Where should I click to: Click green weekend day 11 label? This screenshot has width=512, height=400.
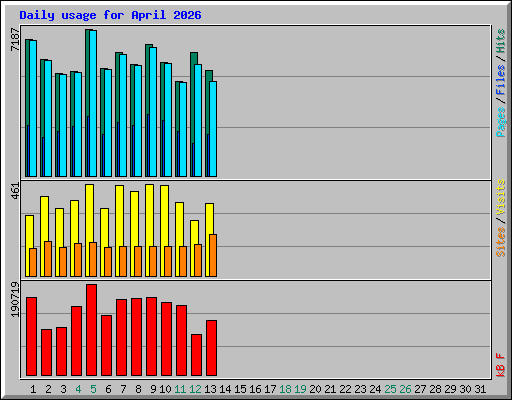pos(180,389)
